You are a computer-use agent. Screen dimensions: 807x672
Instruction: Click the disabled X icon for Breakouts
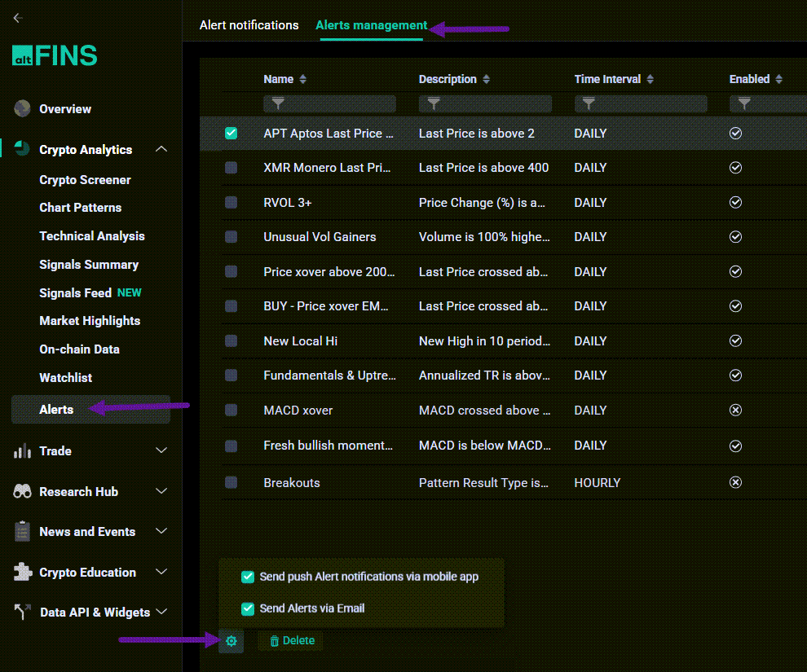tap(735, 482)
